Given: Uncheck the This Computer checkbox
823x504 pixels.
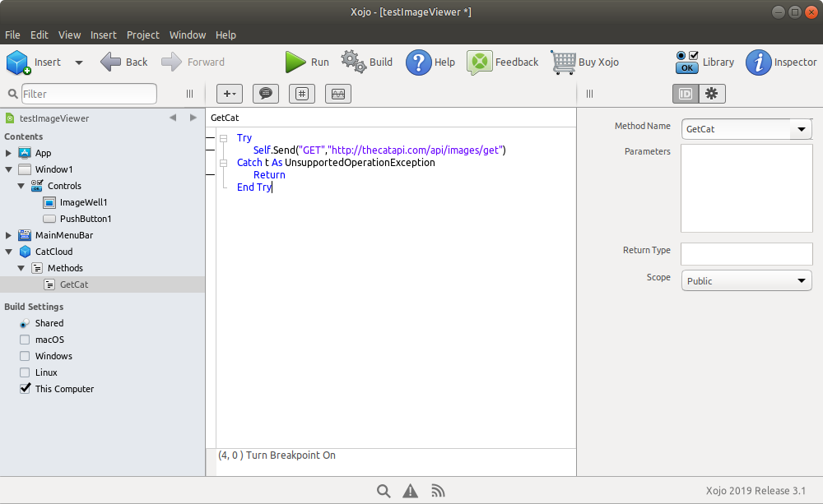Looking at the screenshot, I should (x=25, y=389).
